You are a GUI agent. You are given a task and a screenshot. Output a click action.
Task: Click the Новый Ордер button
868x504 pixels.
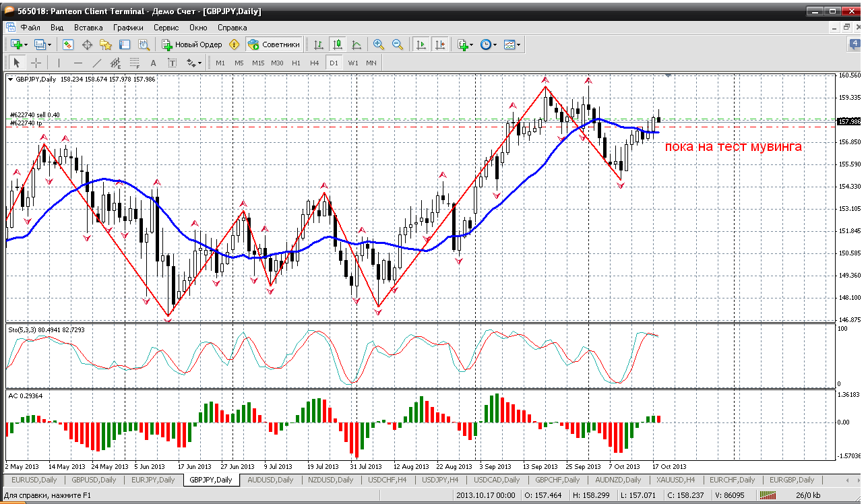click(x=192, y=44)
